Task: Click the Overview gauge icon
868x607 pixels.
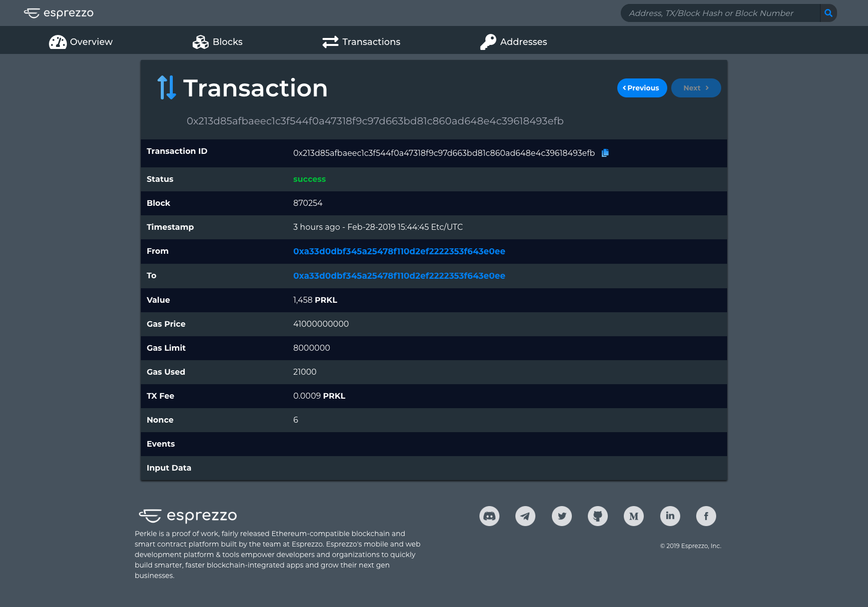Action: point(58,42)
